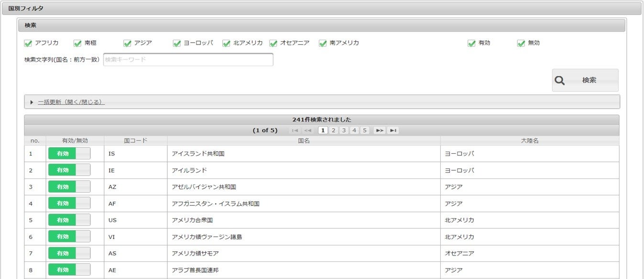
Task: Click the 有効/無効 column header
Action: pyautogui.click(x=75, y=141)
